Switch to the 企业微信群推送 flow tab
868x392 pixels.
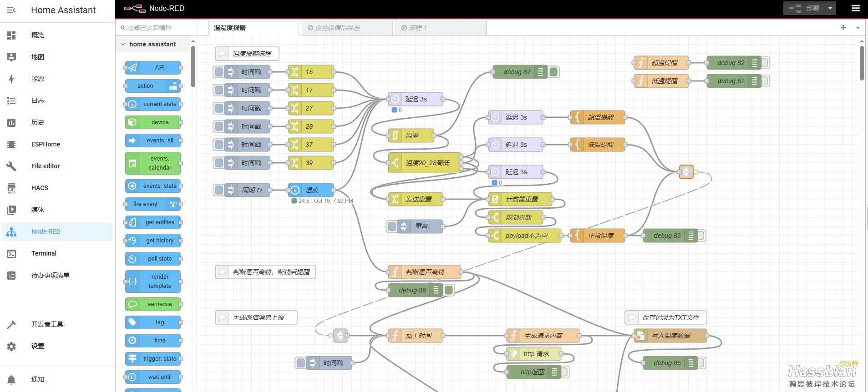tap(347, 28)
